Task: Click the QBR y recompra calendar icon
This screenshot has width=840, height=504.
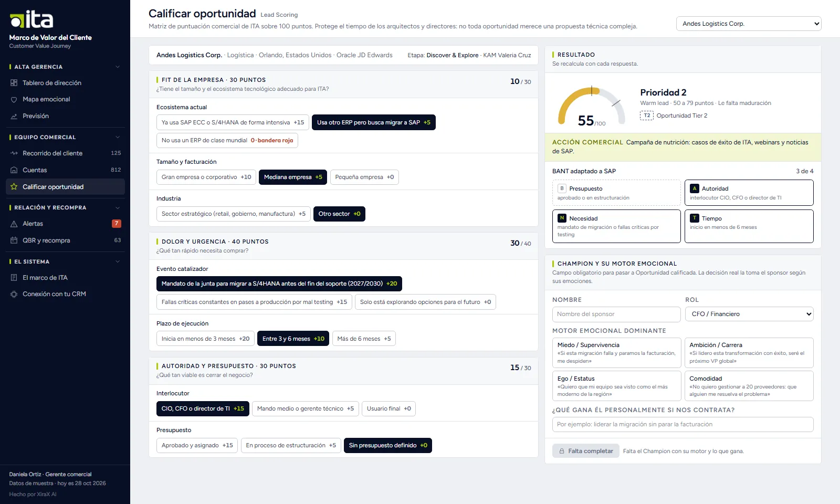Action: tap(14, 240)
